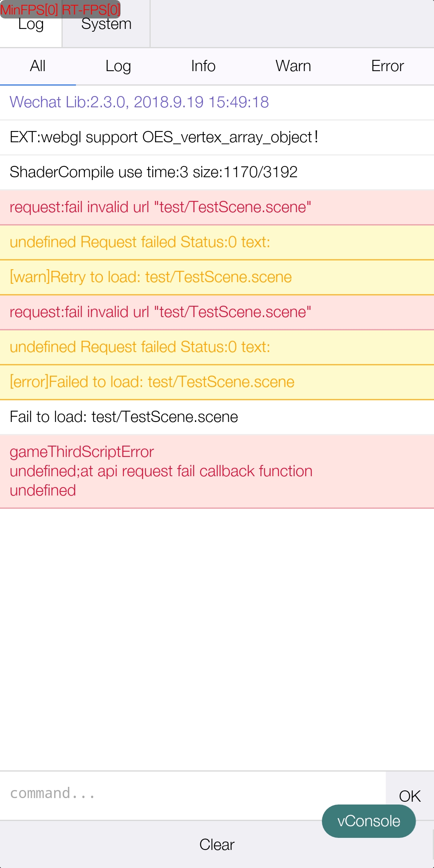The width and height of the screenshot is (434, 868).
Task: Click the OES_vertex_array_object log entry
Action: [x=164, y=137]
